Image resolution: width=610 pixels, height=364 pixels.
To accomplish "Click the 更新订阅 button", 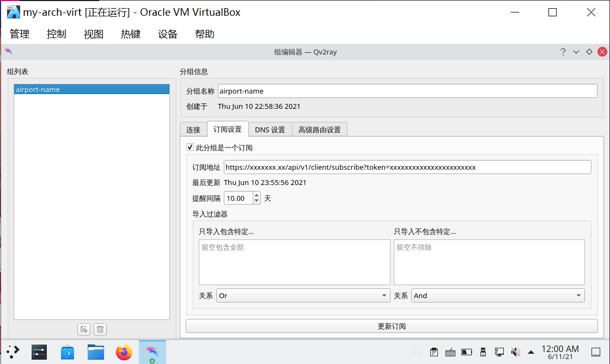I will point(391,326).
